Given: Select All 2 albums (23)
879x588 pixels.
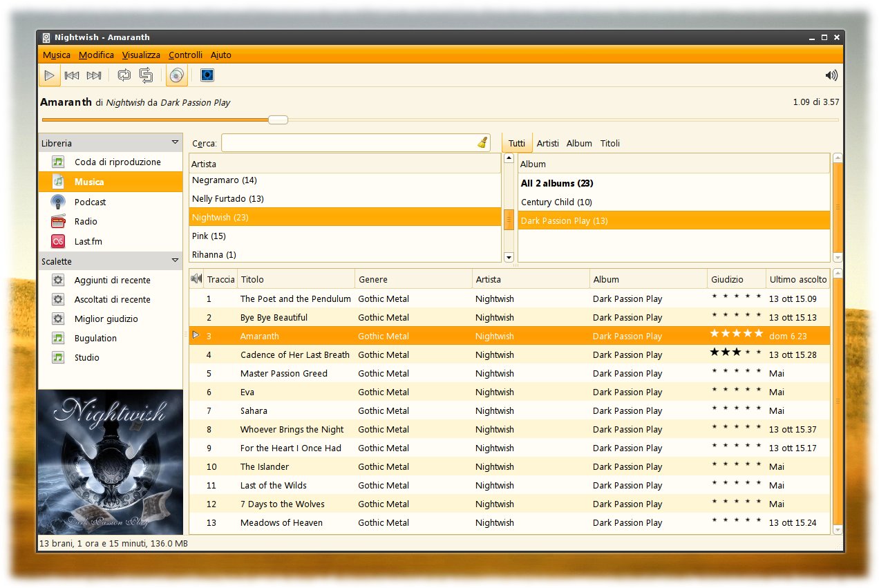Looking at the screenshot, I should (x=674, y=183).
